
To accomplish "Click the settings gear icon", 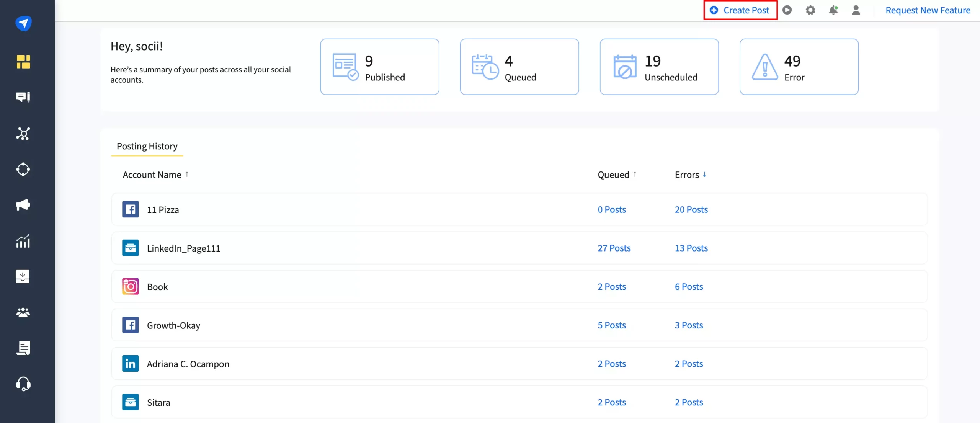I will 811,10.
